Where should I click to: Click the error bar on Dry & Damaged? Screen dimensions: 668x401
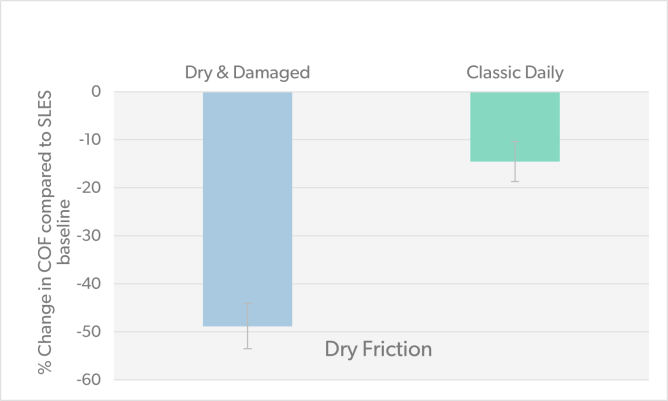coord(248,326)
